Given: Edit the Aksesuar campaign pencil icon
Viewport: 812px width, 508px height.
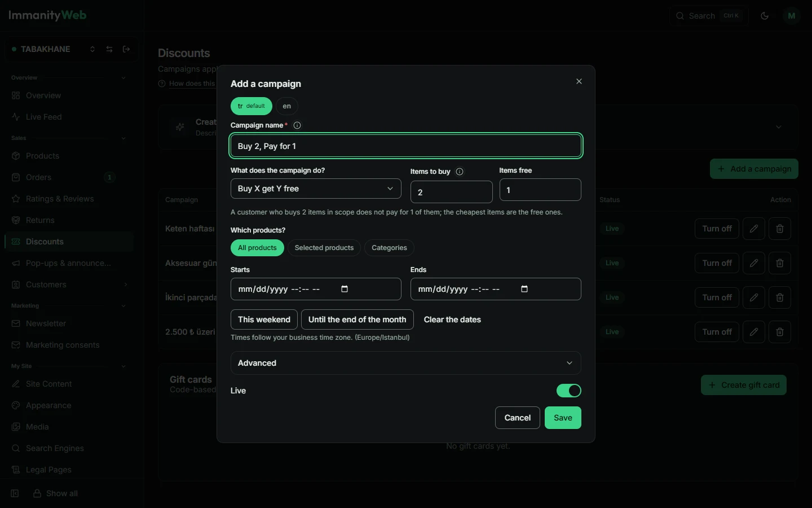Looking at the screenshot, I should point(754,263).
